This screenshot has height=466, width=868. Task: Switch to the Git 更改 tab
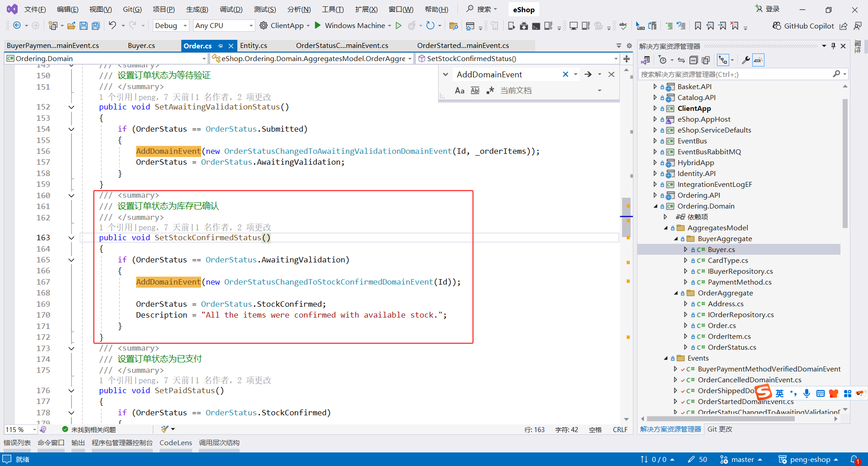pos(720,429)
